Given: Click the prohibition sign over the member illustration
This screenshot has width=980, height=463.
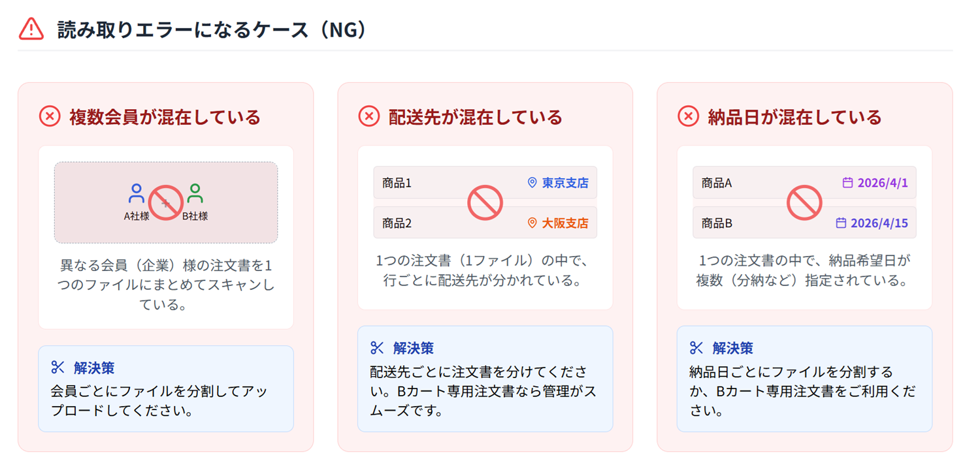Looking at the screenshot, I should pos(165,202).
